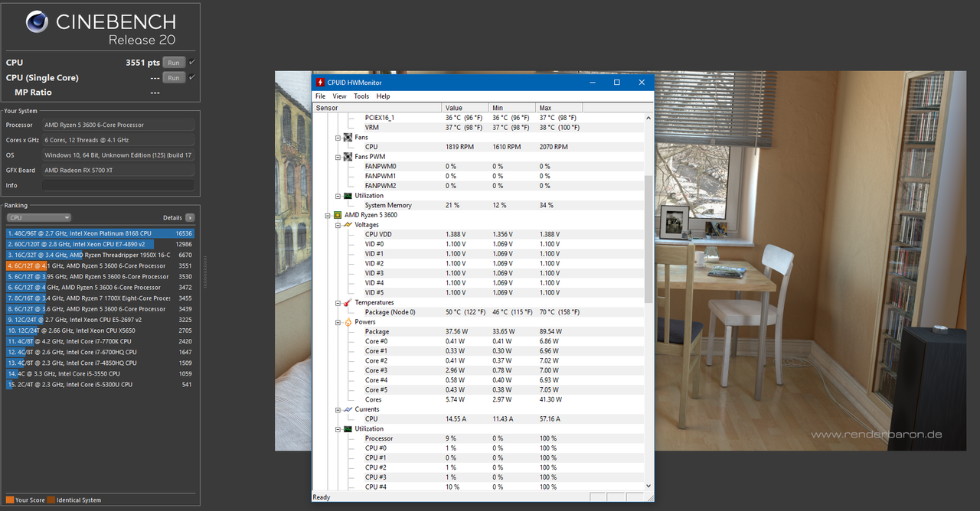The image size is (980, 511).
Task: Collapse the Fans tree node
Action: point(338,137)
